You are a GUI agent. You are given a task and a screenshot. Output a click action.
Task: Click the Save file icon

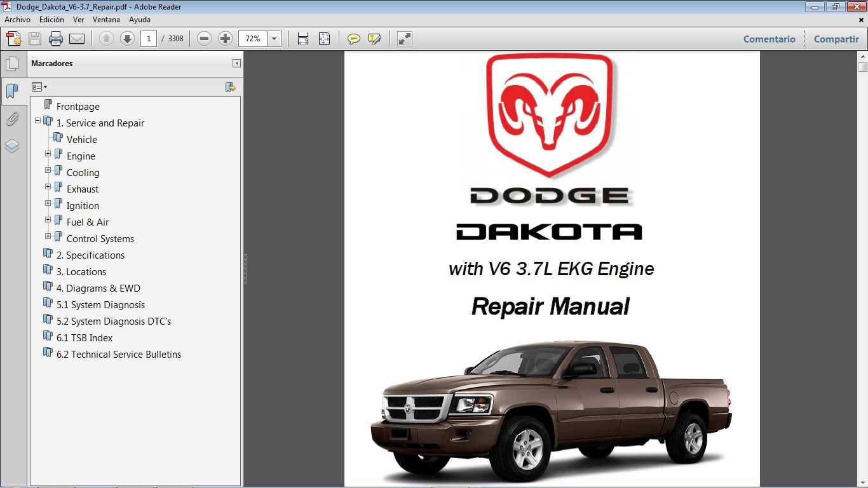(35, 39)
